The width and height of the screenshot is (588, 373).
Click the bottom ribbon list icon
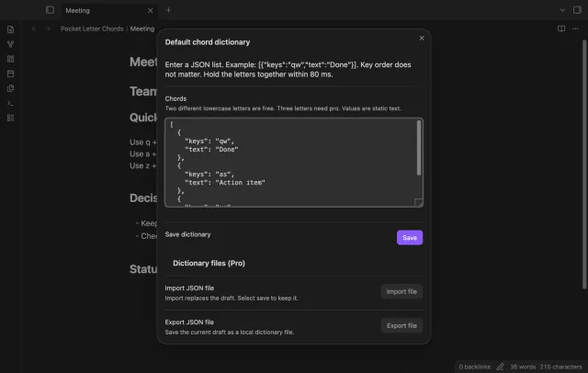coord(10,118)
